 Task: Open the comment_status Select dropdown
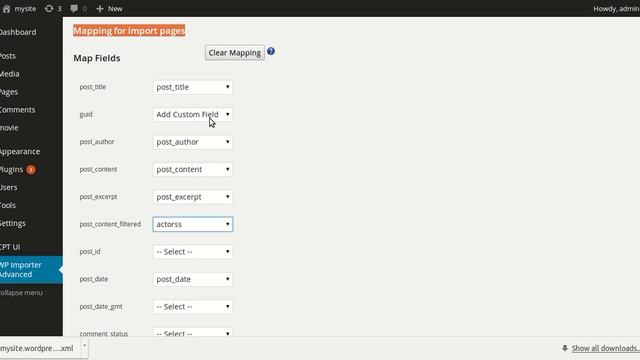point(193,332)
